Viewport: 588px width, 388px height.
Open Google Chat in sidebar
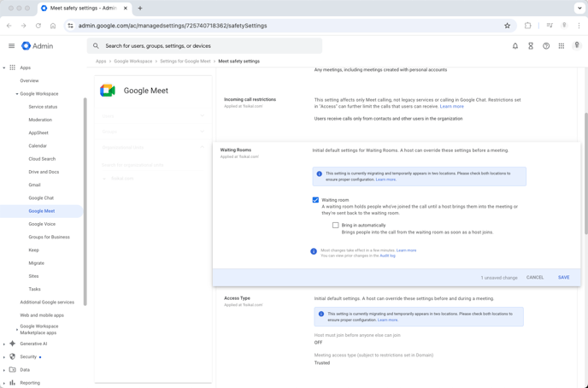click(41, 198)
